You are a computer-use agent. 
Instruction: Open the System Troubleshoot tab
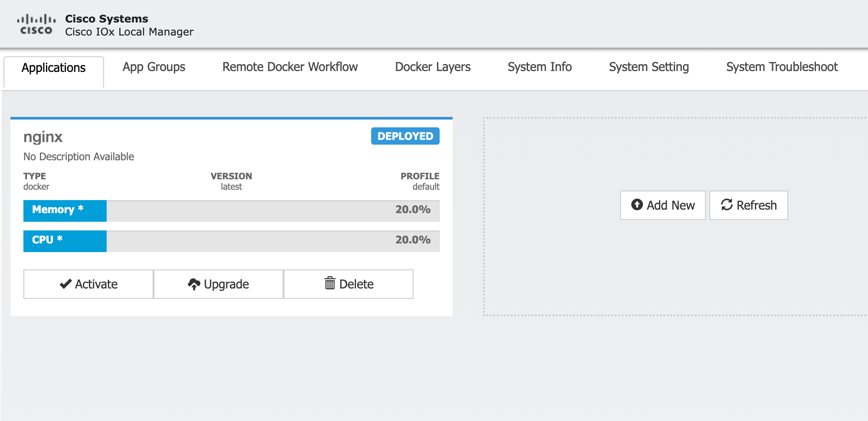point(781,67)
